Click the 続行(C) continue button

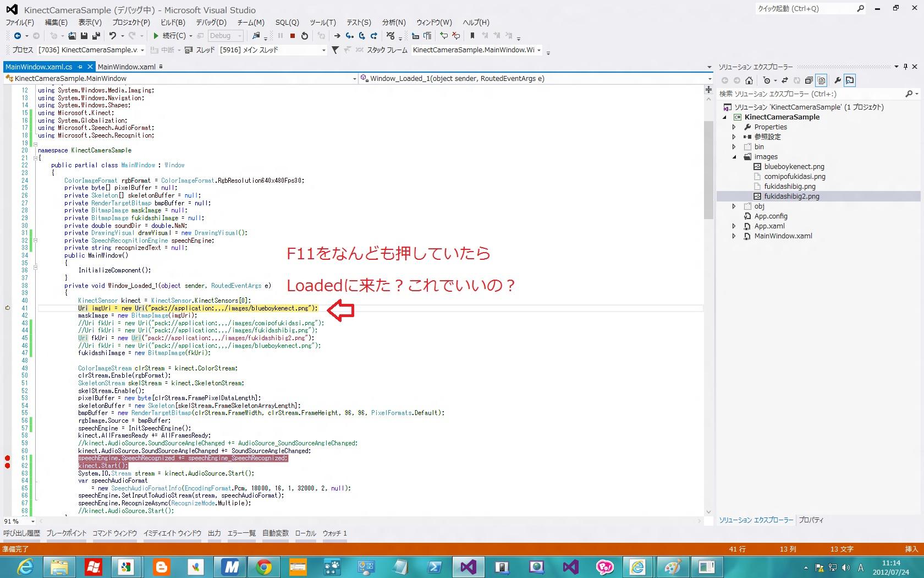169,36
